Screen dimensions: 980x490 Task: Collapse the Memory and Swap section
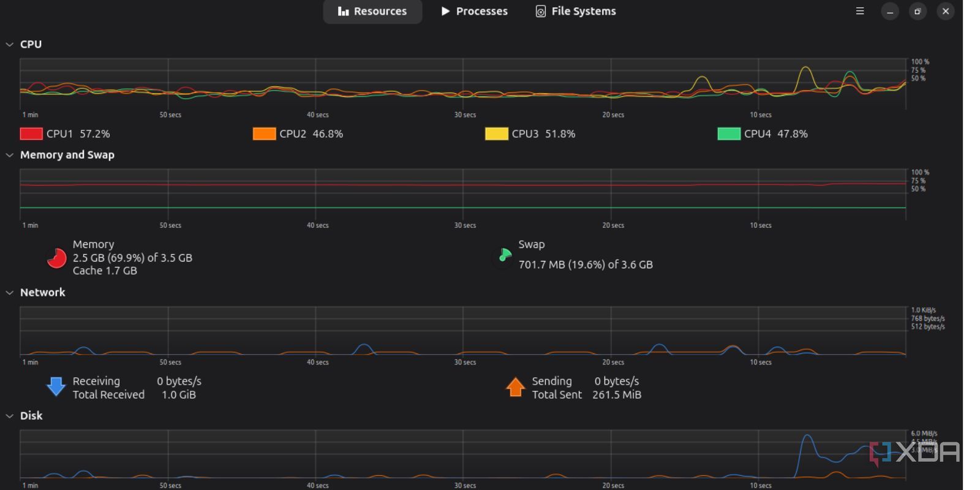(9, 156)
